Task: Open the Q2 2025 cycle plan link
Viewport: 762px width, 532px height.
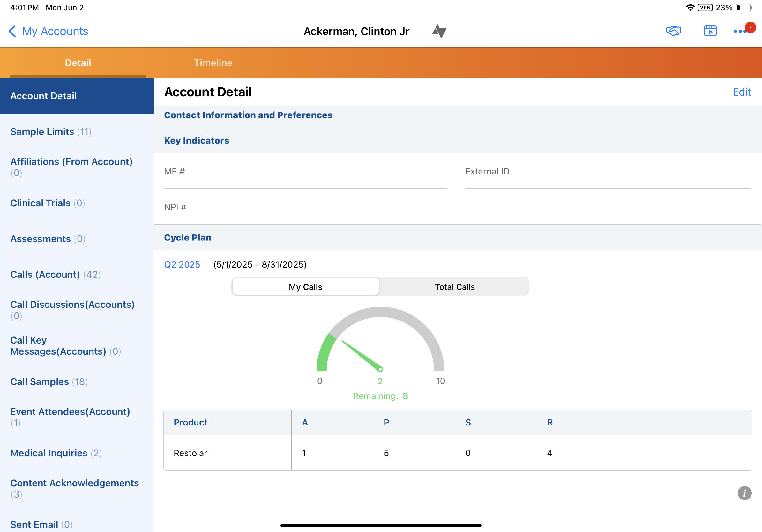Action: point(182,264)
